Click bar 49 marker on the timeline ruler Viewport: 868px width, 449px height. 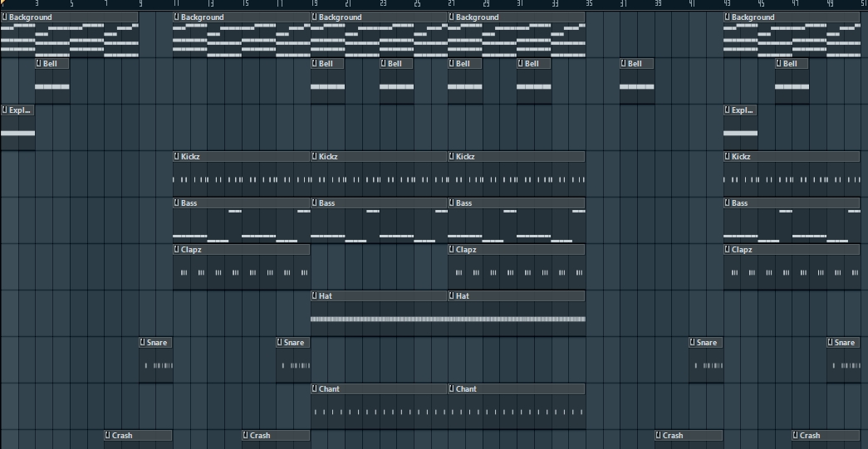pos(830,4)
